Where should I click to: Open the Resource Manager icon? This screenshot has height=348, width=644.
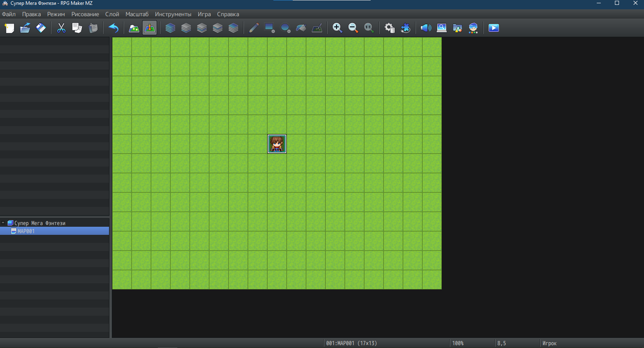(x=457, y=28)
